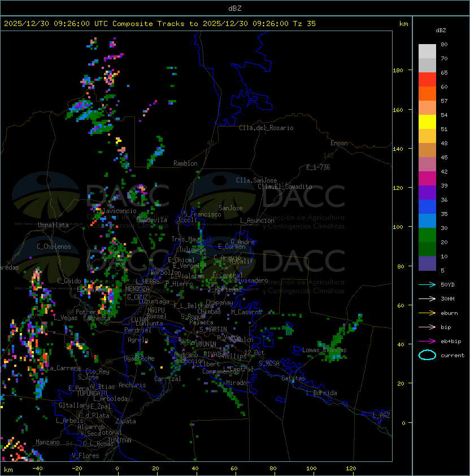The width and height of the screenshot is (470, 476).
Task: Click the Manzano place label
Action: (x=47, y=442)
